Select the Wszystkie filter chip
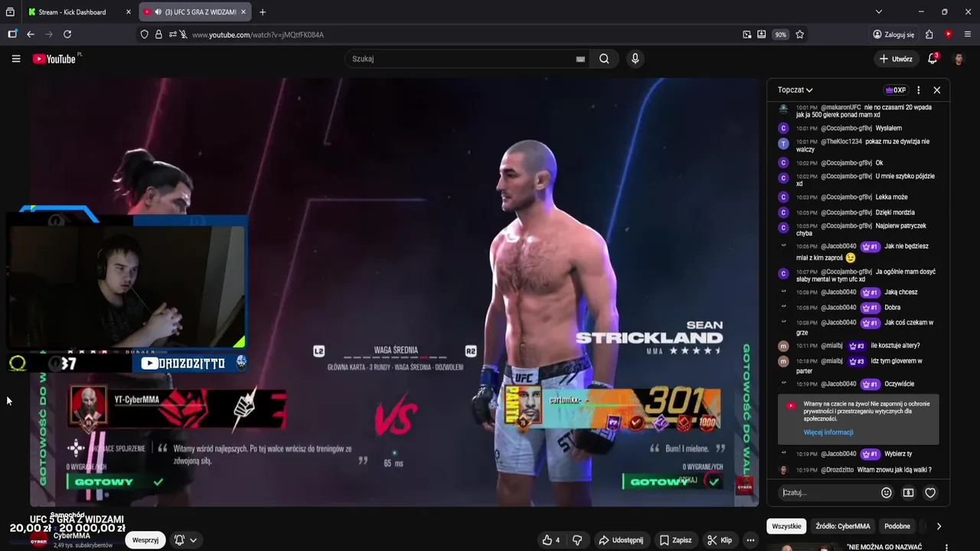Image resolution: width=980 pixels, height=551 pixels. pyautogui.click(x=786, y=527)
